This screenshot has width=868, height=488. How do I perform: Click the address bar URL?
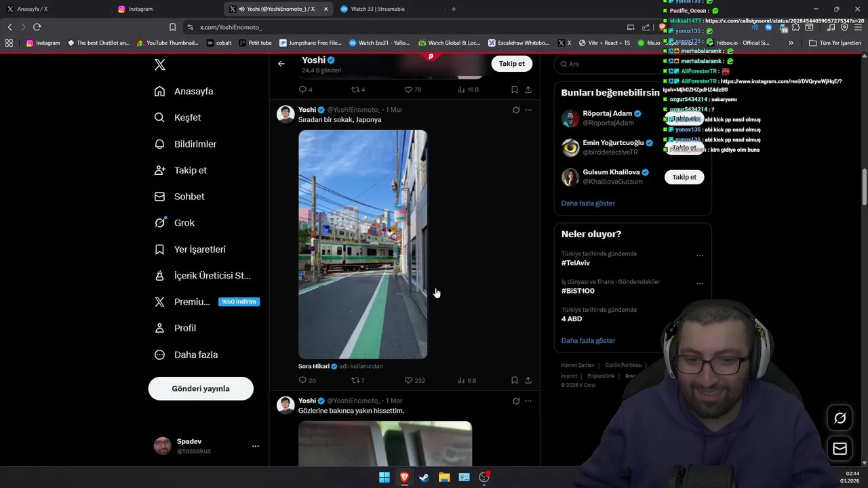pyautogui.click(x=231, y=26)
